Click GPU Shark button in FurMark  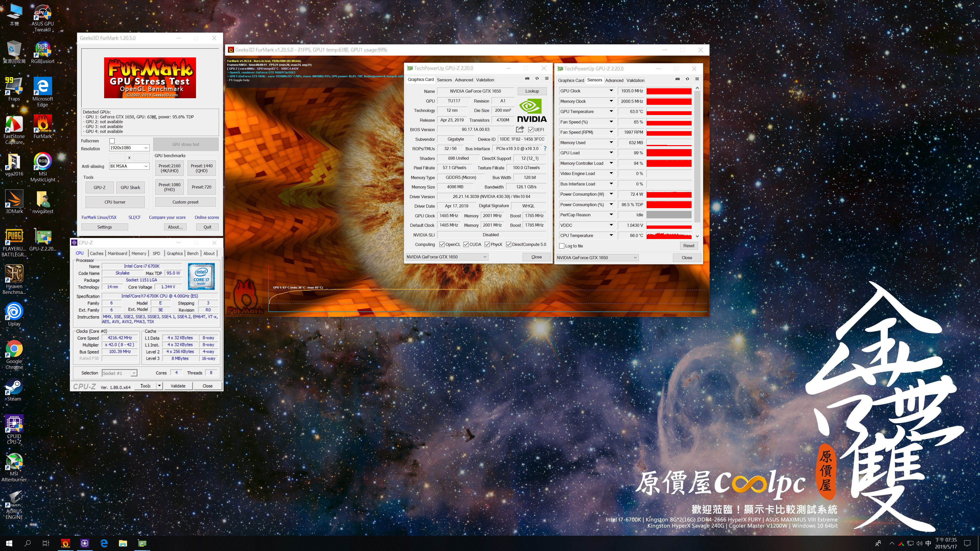tap(130, 187)
